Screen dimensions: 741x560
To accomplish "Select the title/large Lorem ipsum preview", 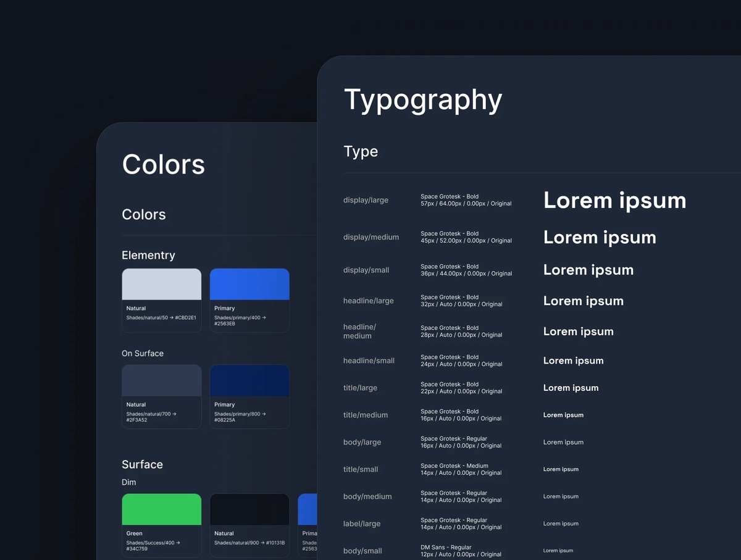I will (x=571, y=388).
